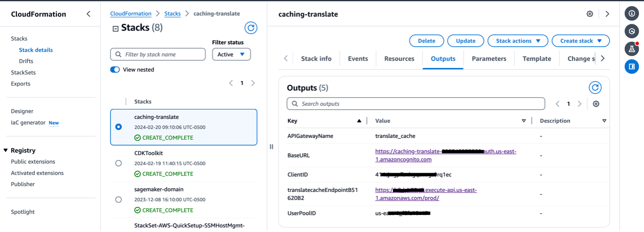Select the UserPoolID key cell
644x232 pixels.
tap(302, 213)
